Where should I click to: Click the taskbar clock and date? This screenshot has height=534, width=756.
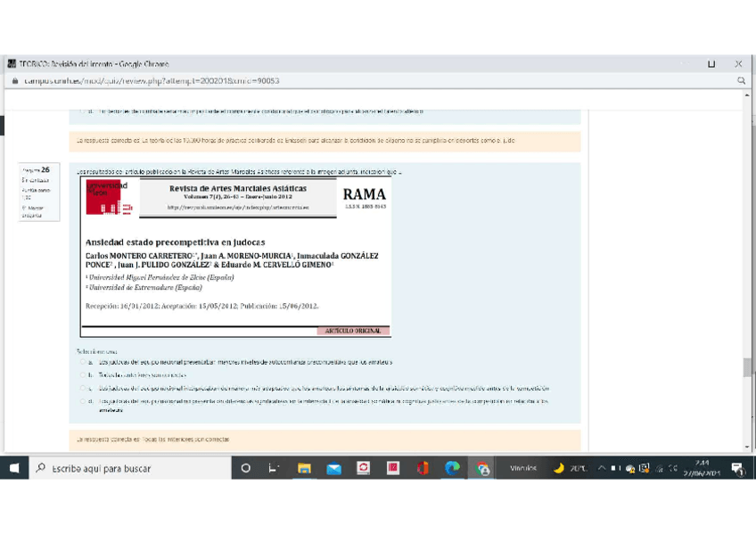point(702,468)
